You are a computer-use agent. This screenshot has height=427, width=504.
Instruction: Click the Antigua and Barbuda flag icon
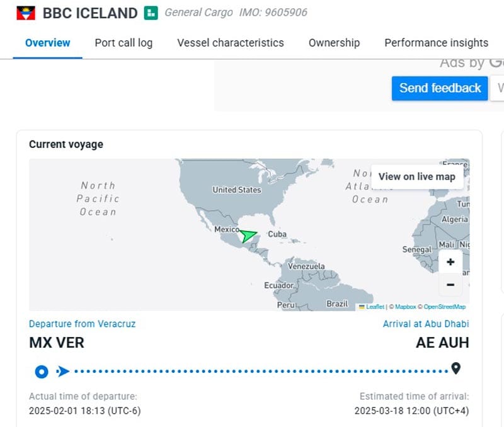click(x=26, y=13)
